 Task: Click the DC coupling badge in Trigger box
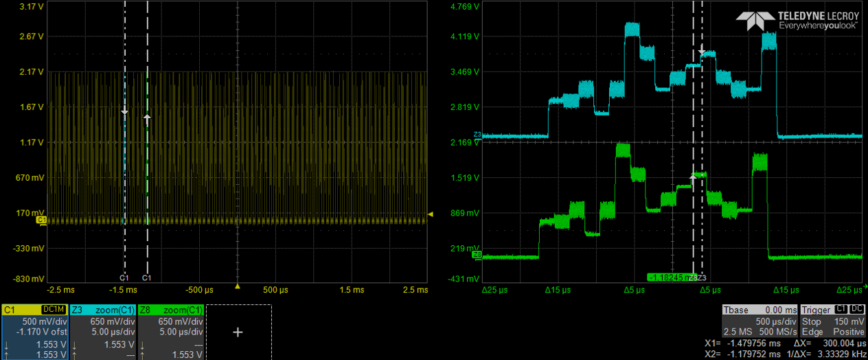click(x=857, y=310)
